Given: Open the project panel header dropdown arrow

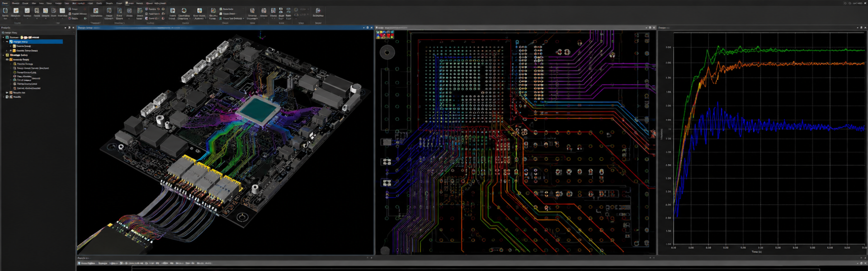Looking at the screenshot, I should pyautogui.click(x=65, y=28).
